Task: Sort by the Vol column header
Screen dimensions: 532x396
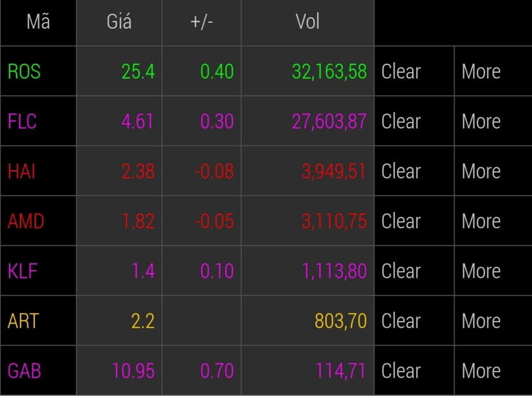Action: [x=308, y=22]
